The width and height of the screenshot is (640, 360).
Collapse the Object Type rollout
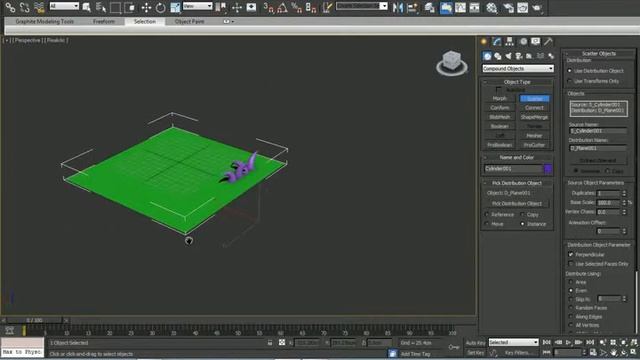tap(517, 82)
